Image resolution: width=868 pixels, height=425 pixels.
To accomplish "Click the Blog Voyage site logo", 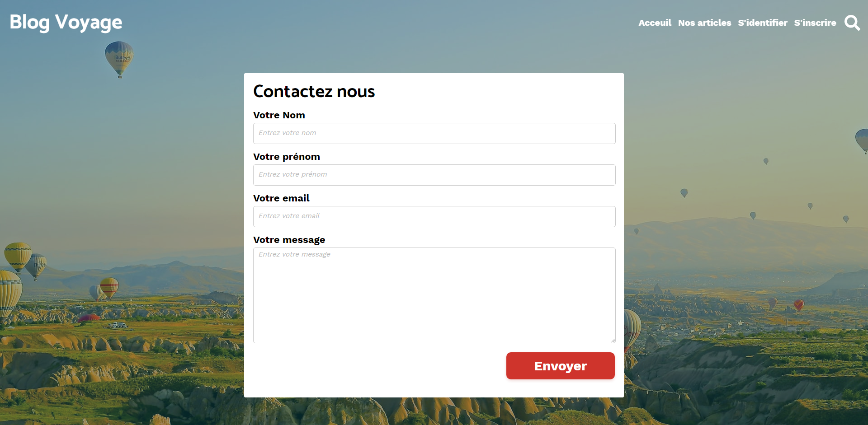I will 66,23.
